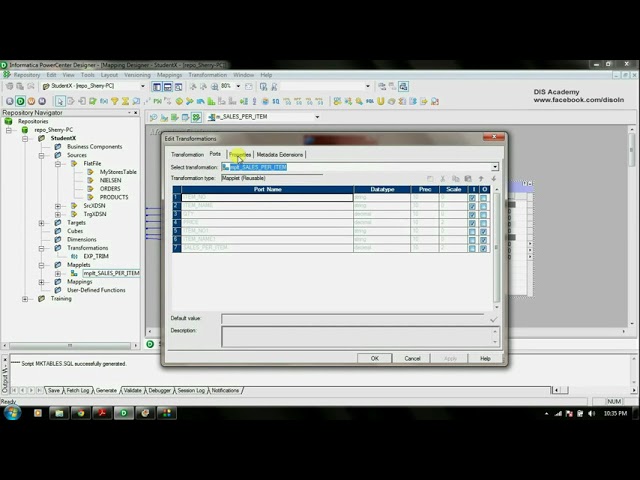The height and width of the screenshot is (480, 640).
Task: Select mplt_SALES_PER_ITEM in the navigator tree
Action: tap(111, 273)
